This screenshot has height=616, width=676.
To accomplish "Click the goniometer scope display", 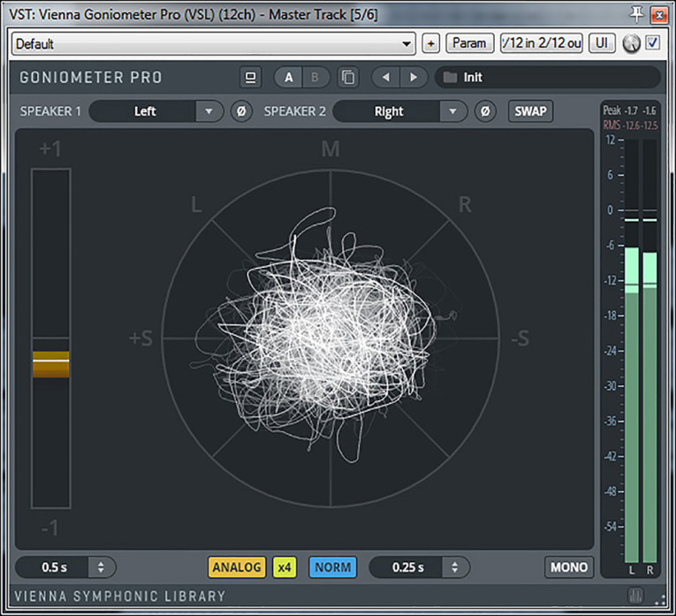I will click(x=330, y=338).
